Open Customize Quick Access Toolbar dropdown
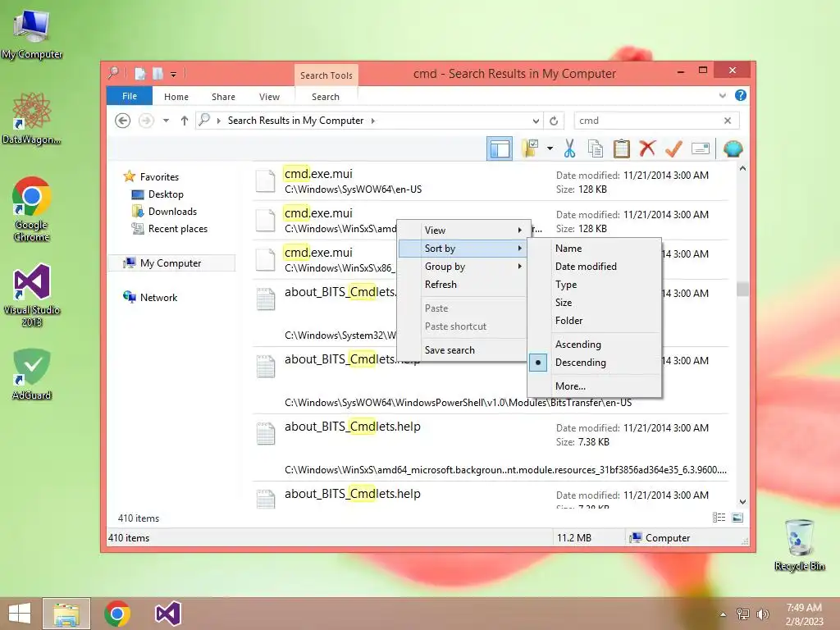This screenshot has height=630, width=840. point(174,74)
